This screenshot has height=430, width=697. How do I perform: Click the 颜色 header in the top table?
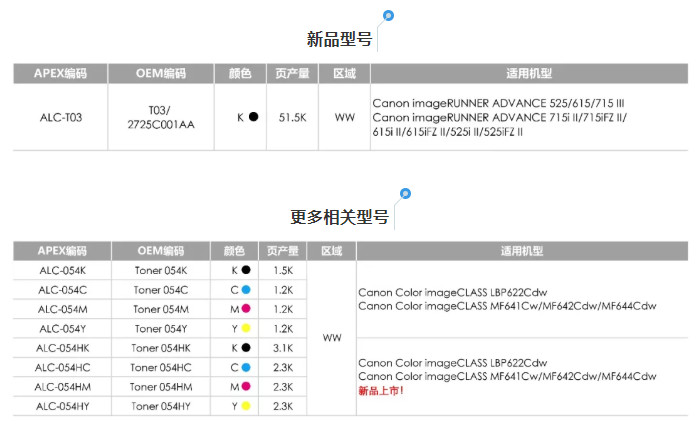240,73
